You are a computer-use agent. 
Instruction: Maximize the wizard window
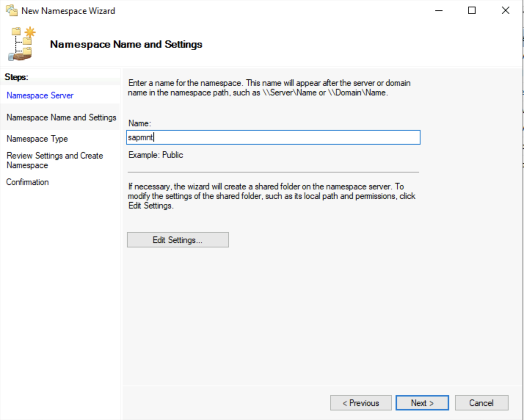(x=472, y=11)
